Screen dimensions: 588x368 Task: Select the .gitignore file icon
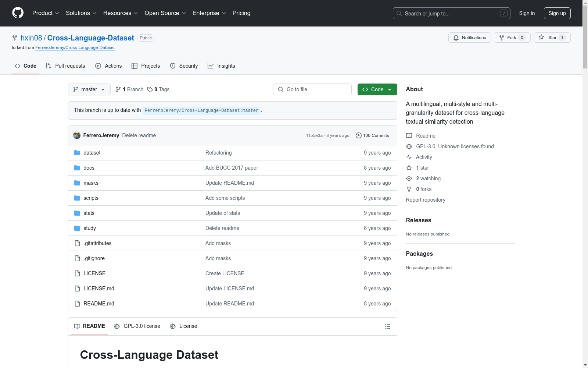[x=77, y=258]
